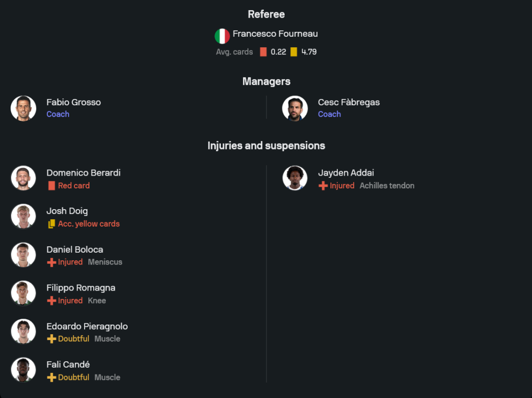532x398 pixels.
Task: Click the red card icon in Avg. cards
Action: (263, 52)
